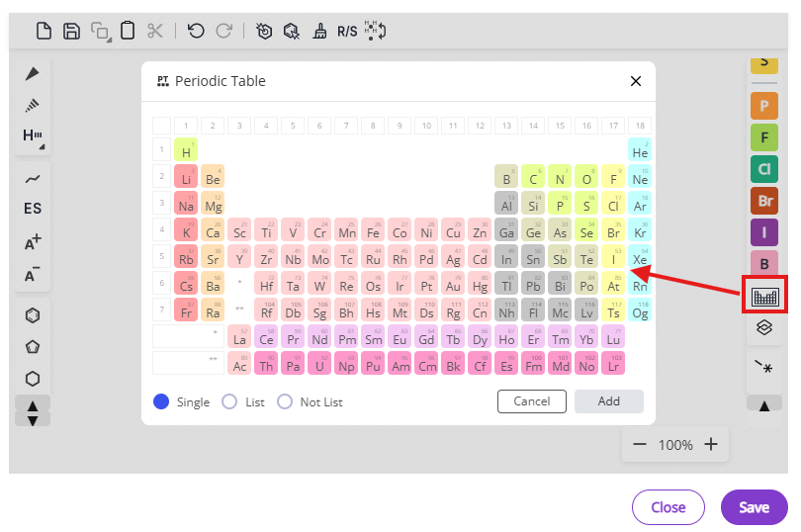Select the Clean Up brush tool

click(319, 31)
